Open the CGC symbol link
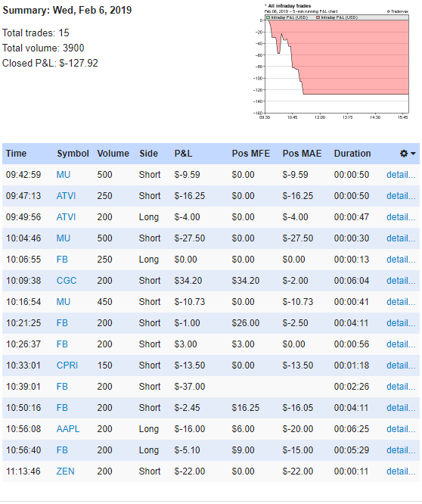 67,281
